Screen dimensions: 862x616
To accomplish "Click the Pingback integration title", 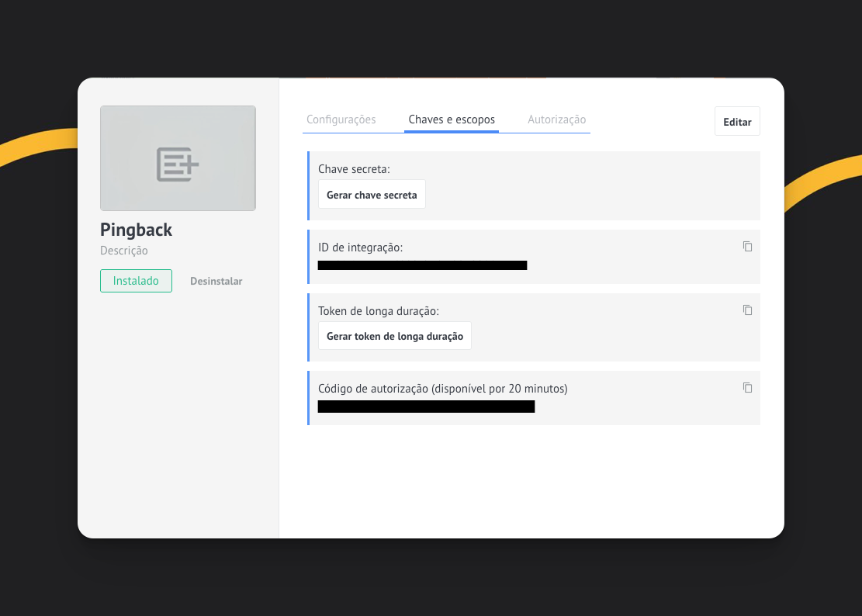I will (x=137, y=230).
